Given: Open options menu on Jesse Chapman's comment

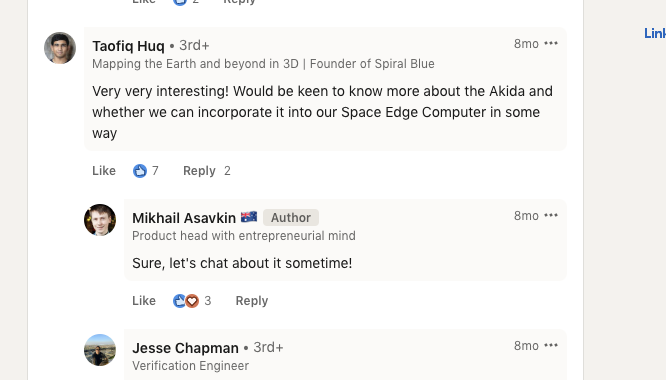Looking at the screenshot, I should [551, 346].
